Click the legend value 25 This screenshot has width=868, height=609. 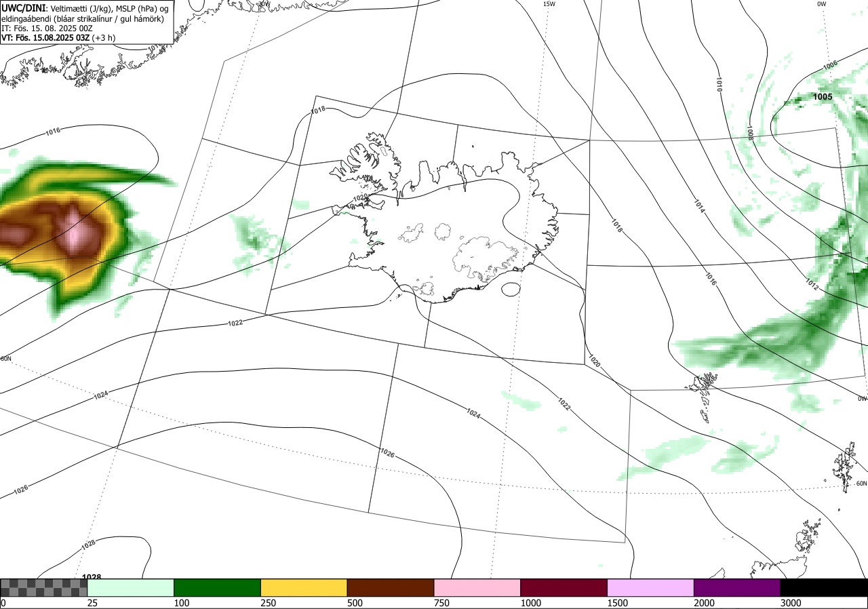pos(92,603)
